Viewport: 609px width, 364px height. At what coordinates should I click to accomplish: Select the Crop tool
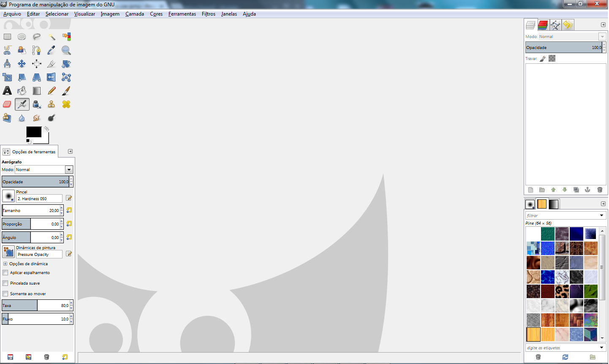[52, 64]
